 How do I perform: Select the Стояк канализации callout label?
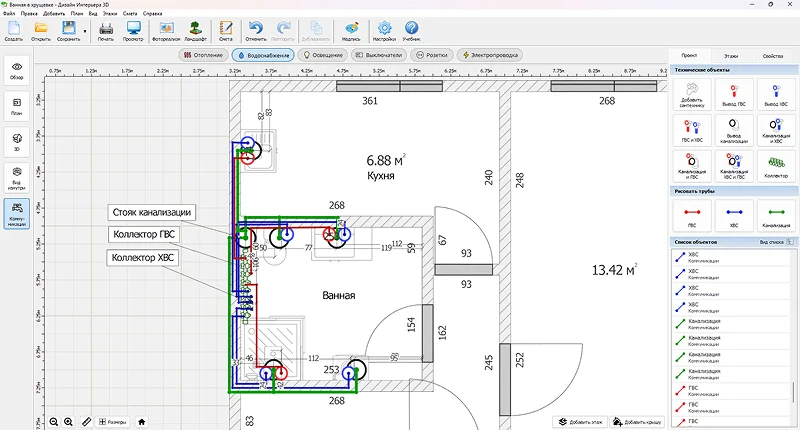[152, 212]
